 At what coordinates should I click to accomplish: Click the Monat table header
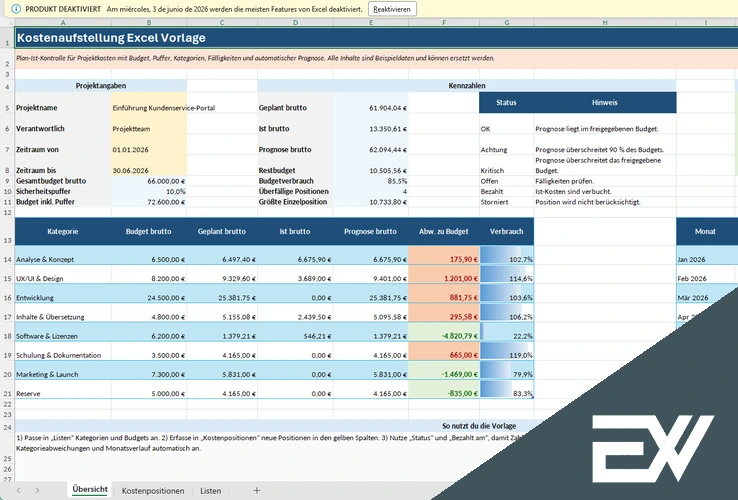(705, 231)
